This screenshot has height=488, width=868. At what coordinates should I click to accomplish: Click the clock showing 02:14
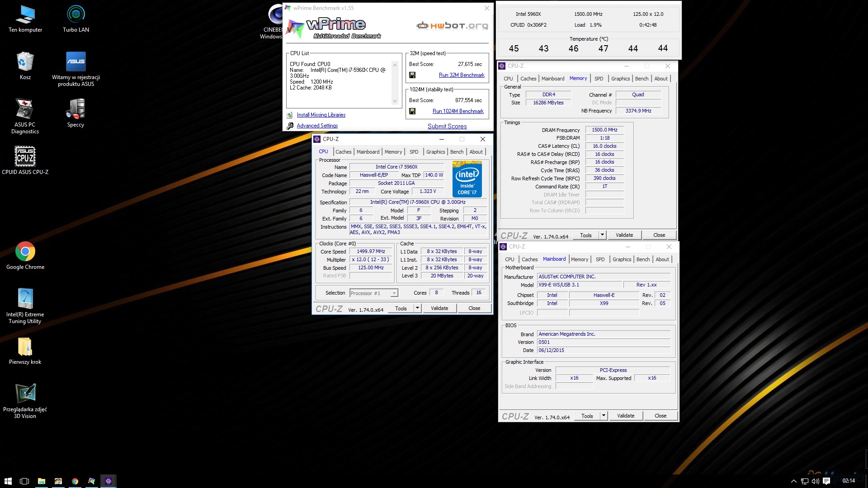849,481
